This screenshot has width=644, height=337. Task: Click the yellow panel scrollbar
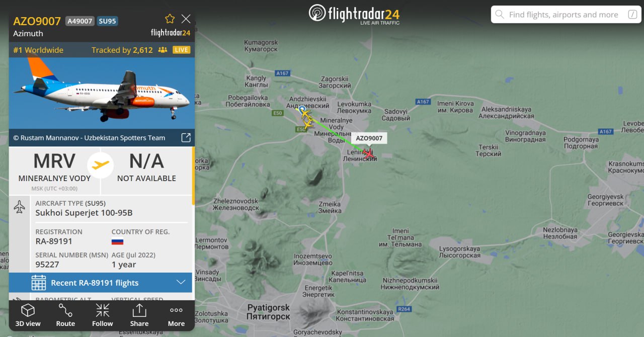point(193,176)
